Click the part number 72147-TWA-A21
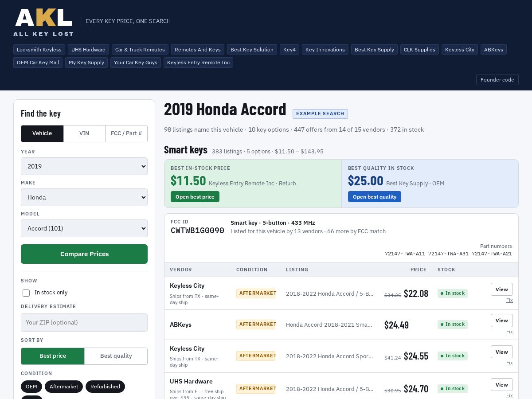 492,254
